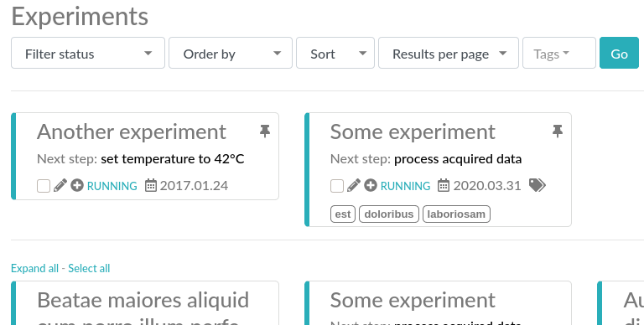Image resolution: width=644 pixels, height=325 pixels.
Task: Expand Another experiment with plus icon
Action: pos(77,185)
